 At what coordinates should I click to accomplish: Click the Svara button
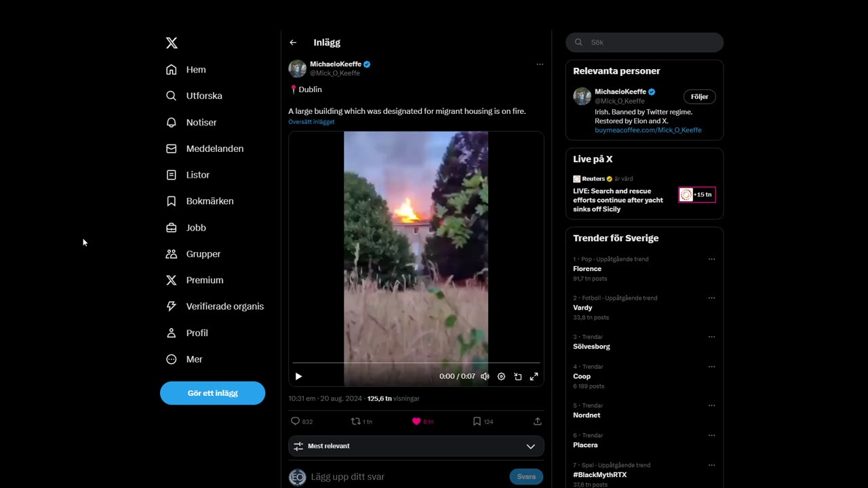[526, 476]
